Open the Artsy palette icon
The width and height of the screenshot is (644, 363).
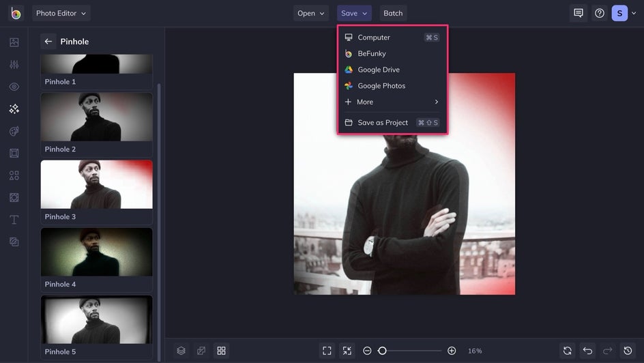click(x=14, y=131)
